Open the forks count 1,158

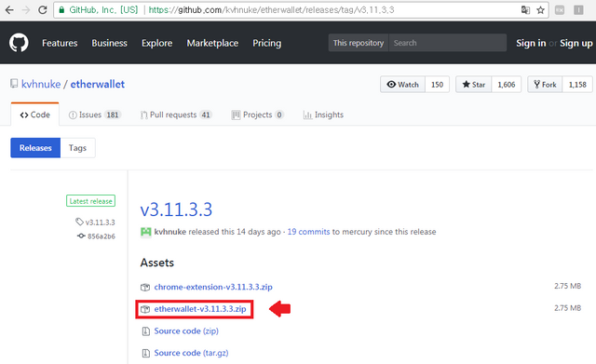pos(577,85)
